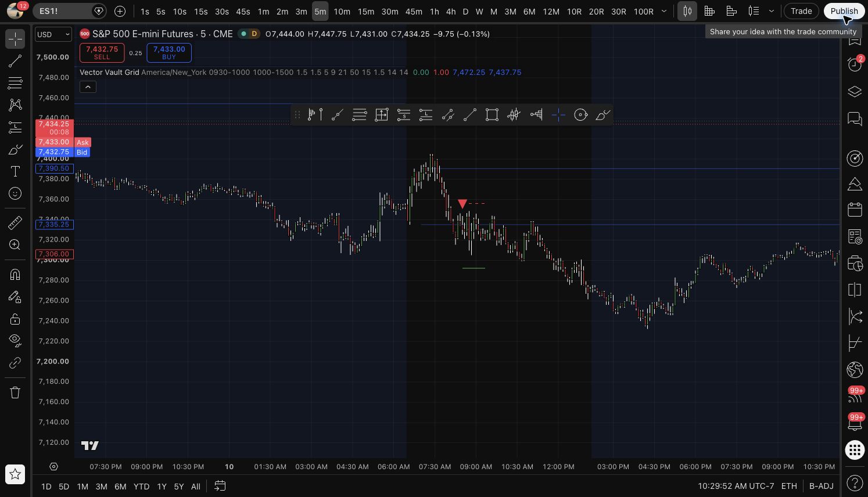Select the brush drawing tool in left sidebar
The width and height of the screenshot is (868, 497).
(15, 149)
